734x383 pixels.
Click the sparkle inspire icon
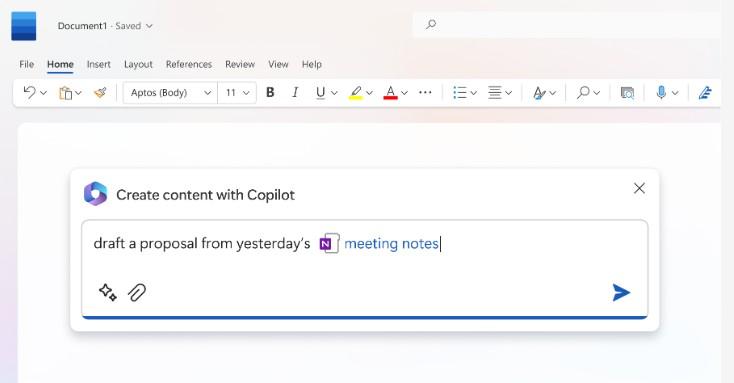point(108,292)
